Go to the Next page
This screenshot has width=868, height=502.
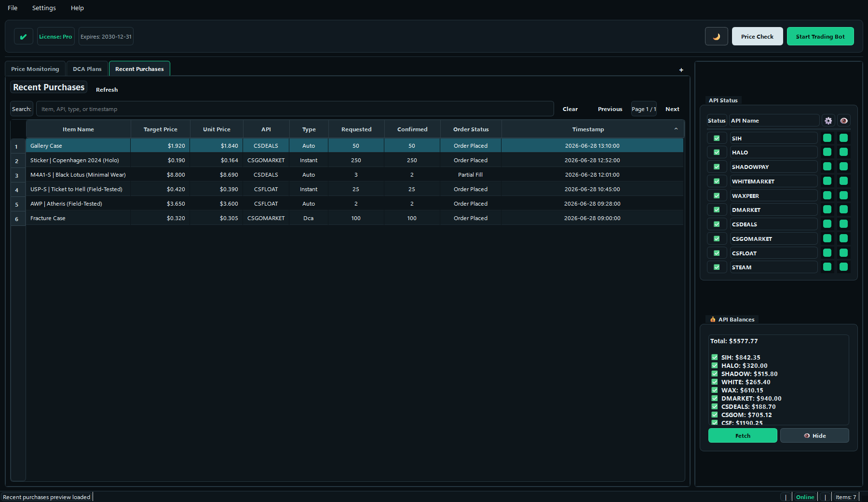pos(672,109)
